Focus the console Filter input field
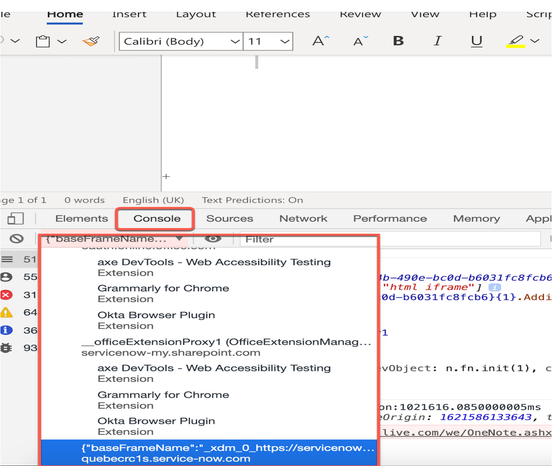Viewport: 552px width, 466px height. (390, 239)
